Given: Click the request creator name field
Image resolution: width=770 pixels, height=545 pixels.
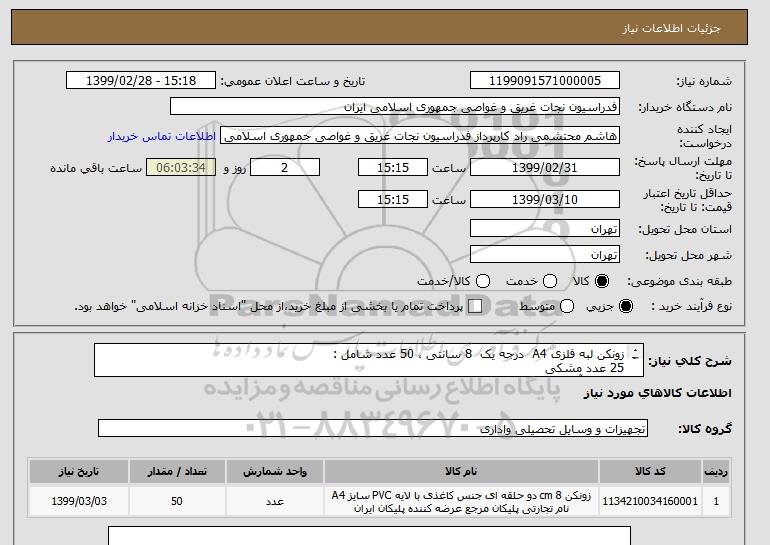Looking at the screenshot, I should [x=420, y=136].
